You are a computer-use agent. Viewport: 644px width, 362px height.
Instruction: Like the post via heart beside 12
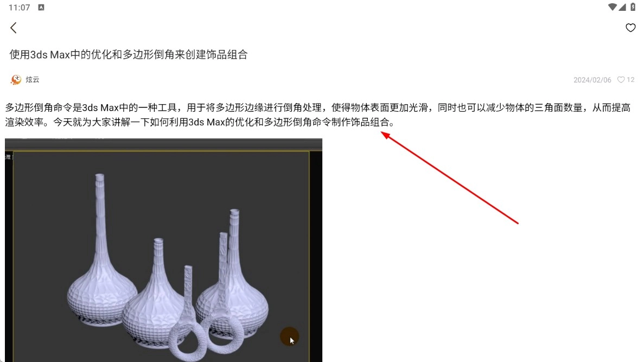[621, 80]
